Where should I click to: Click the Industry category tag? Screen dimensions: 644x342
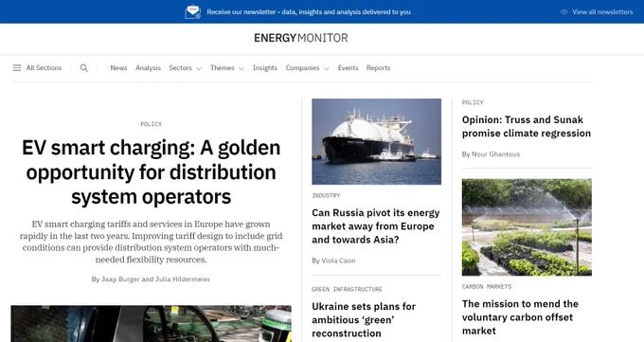pyautogui.click(x=326, y=196)
